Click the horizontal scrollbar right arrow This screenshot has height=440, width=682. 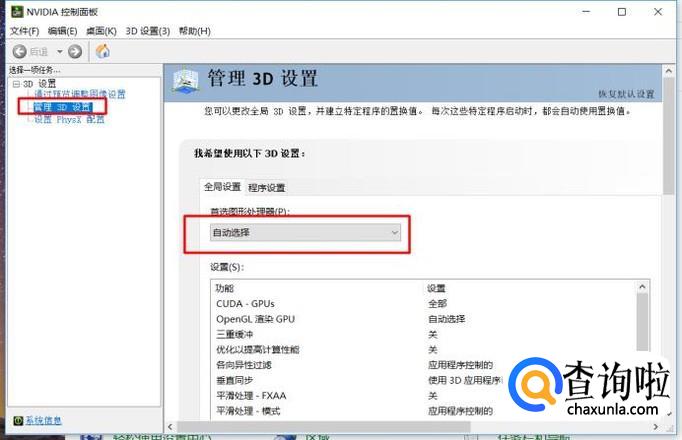coord(656,427)
